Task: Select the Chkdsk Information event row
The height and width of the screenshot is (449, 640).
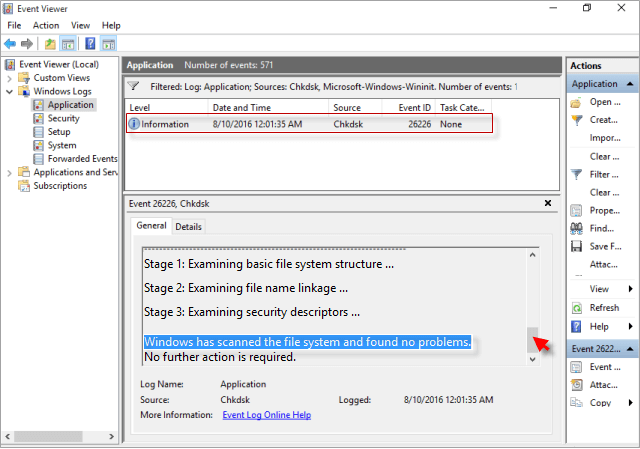Action: (310, 124)
